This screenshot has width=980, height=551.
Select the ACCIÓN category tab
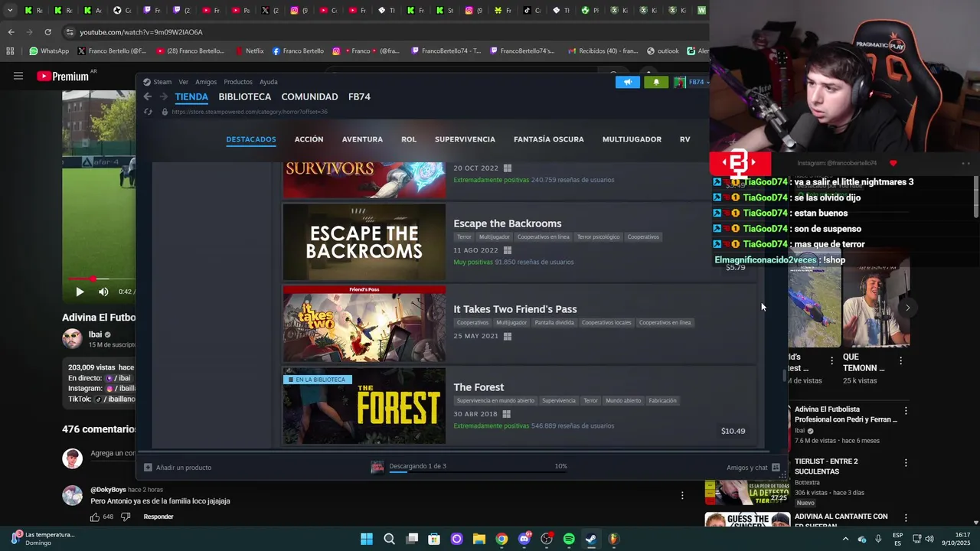pos(309,139)
